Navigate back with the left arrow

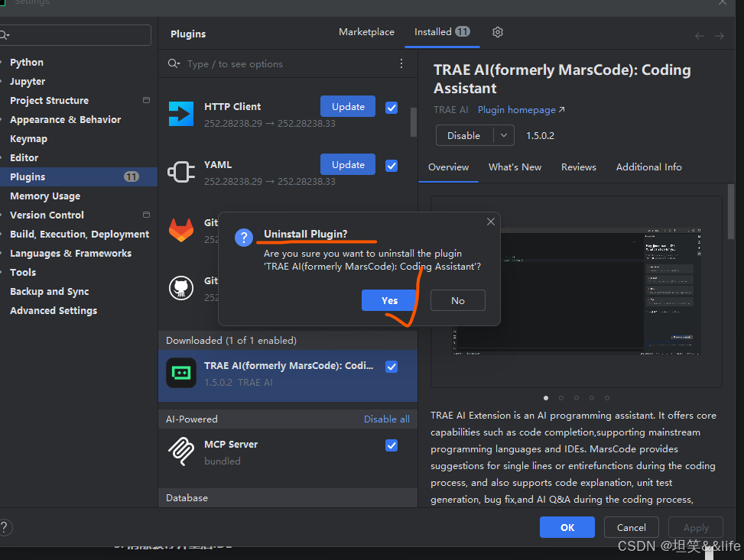[x=700, y=36]
